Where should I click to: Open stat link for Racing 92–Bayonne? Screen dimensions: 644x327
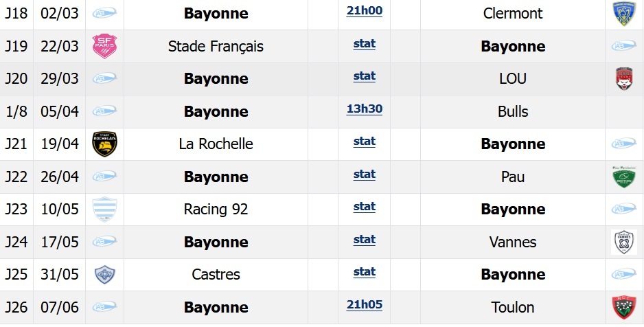(x=364, y=206)
